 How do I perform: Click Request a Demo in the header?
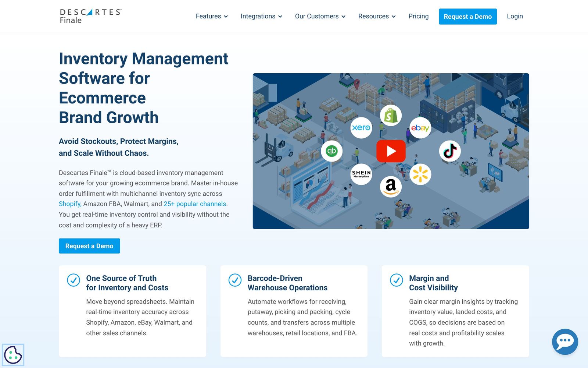pyautogui.click(x=468, y=17)
